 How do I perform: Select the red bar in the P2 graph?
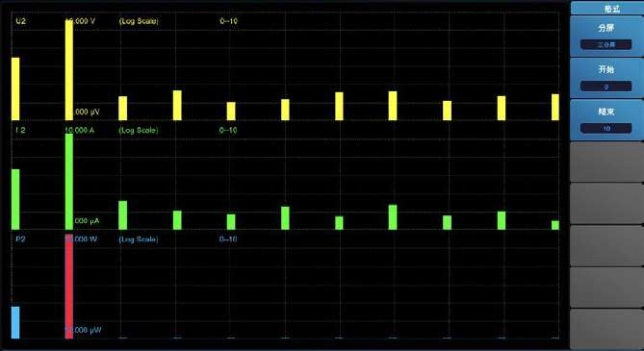[x=69, y=287]
